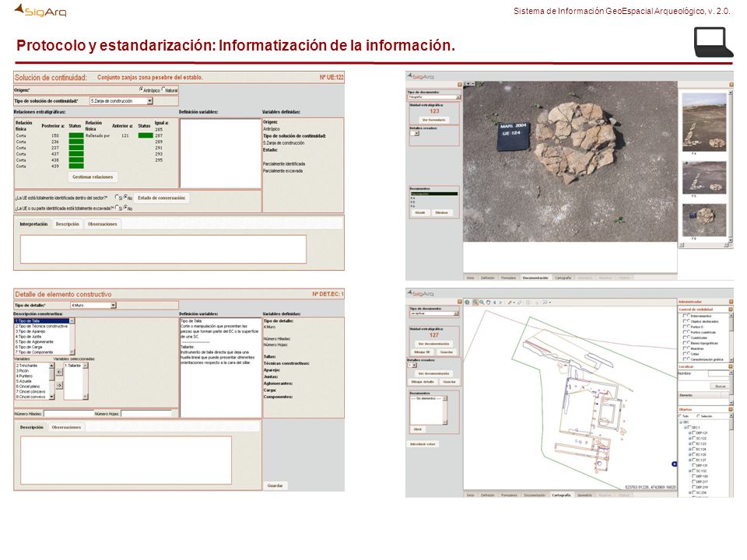Check Cotas visibility checkbox

pyautogui.click(x=685, y=354)
